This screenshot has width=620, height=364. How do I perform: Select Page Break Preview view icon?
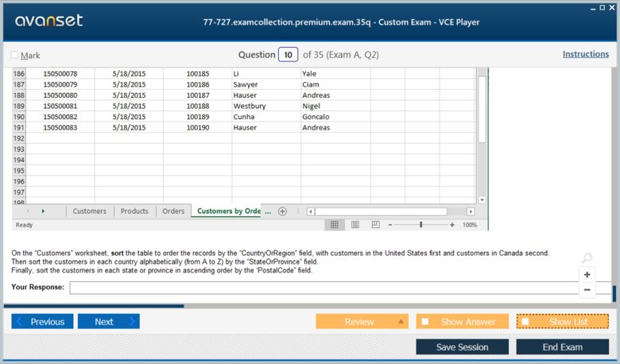375,225
